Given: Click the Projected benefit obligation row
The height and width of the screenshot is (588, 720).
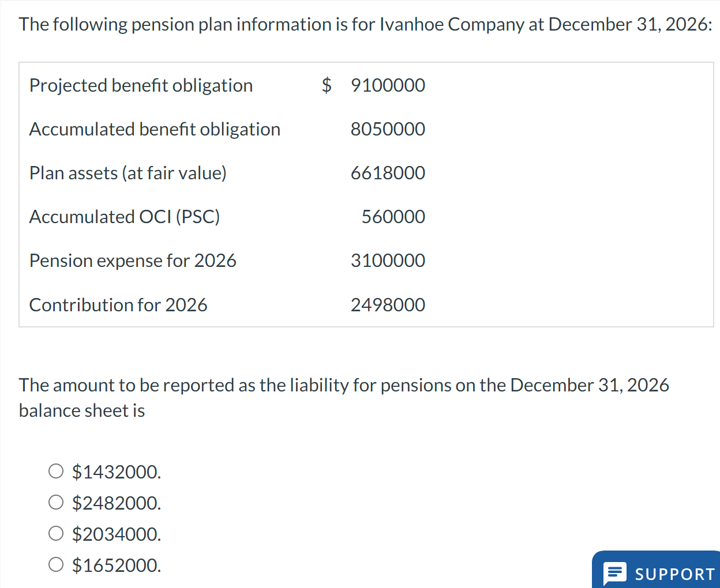Looking at the screenshot, I should pos(141,85).
